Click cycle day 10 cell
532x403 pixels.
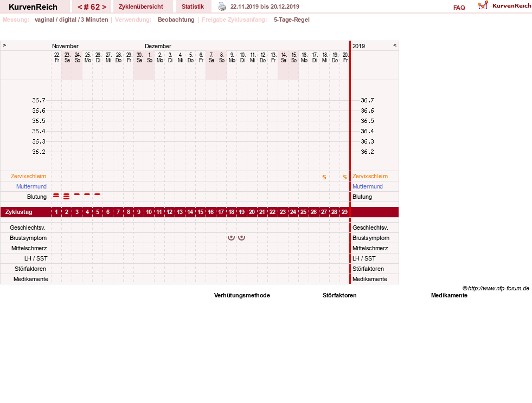pos(149,212)
